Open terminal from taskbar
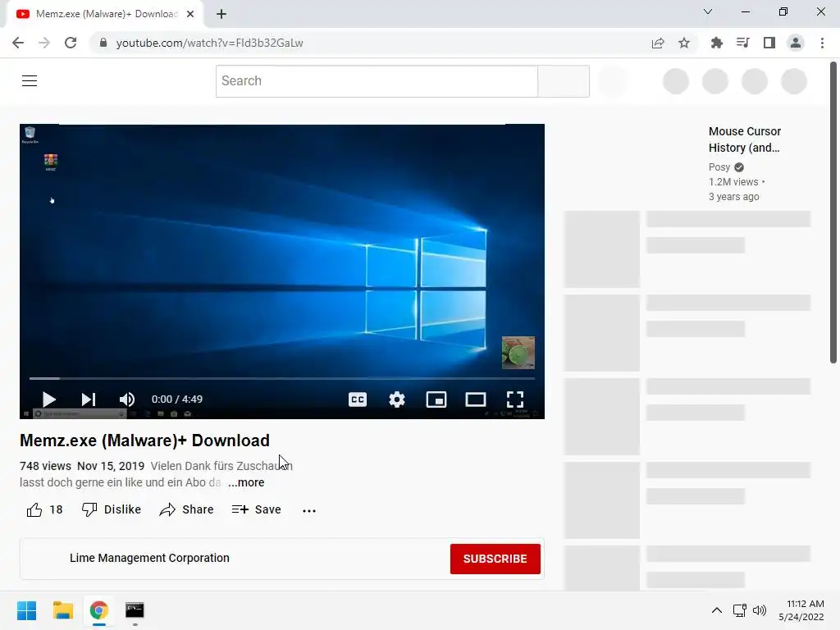840x630 pixels. tap(135, 610)
